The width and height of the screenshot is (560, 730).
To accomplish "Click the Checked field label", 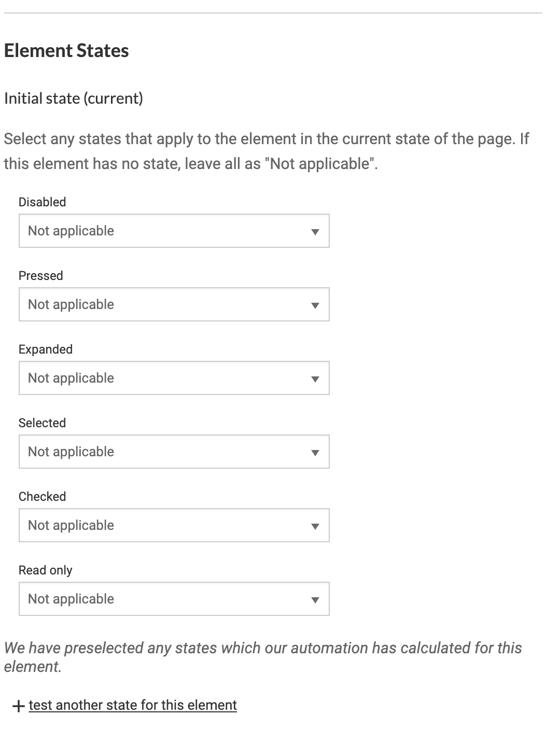I will (42, 496).
